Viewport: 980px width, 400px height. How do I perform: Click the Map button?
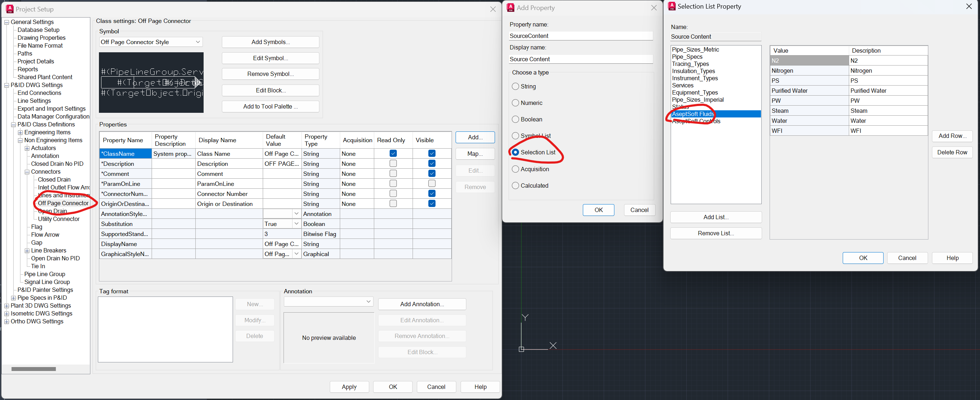tap(475, 154)
